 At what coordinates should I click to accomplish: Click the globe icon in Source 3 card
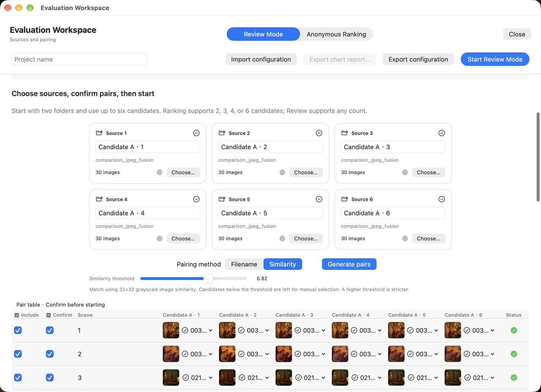click(405, 172)
